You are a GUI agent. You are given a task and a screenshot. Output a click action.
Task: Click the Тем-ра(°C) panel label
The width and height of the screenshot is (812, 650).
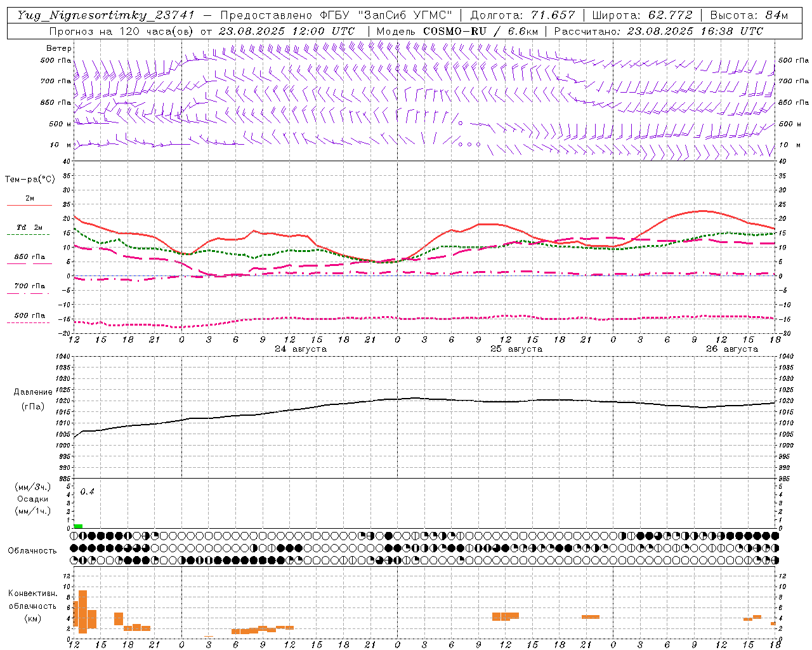pos(30,179)
